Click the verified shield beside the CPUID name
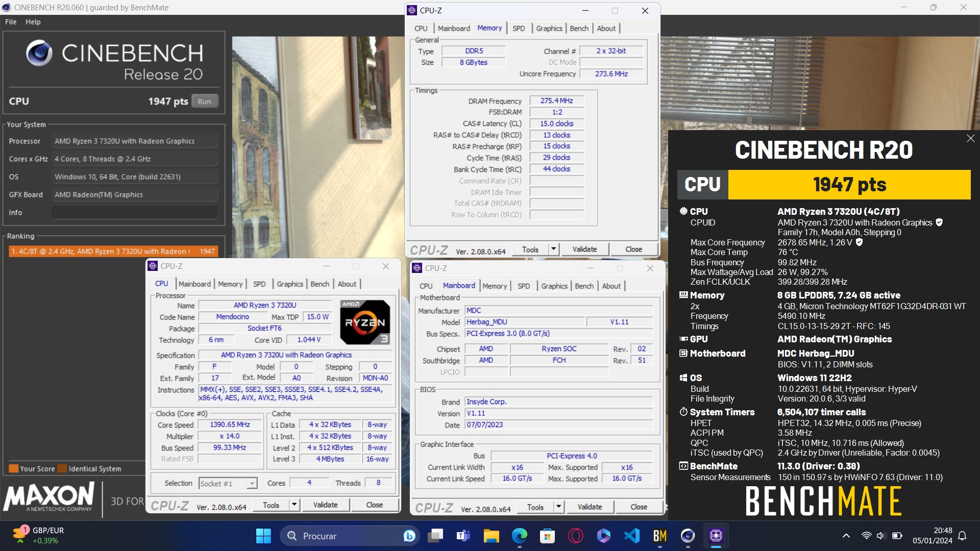Viewport: 980px width, 551px height. 939,222
